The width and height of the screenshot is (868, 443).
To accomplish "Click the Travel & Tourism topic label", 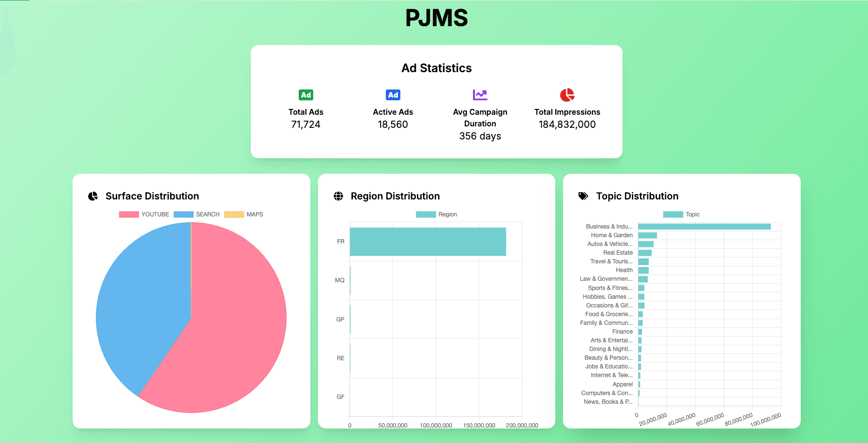I will tap(611, 261).
